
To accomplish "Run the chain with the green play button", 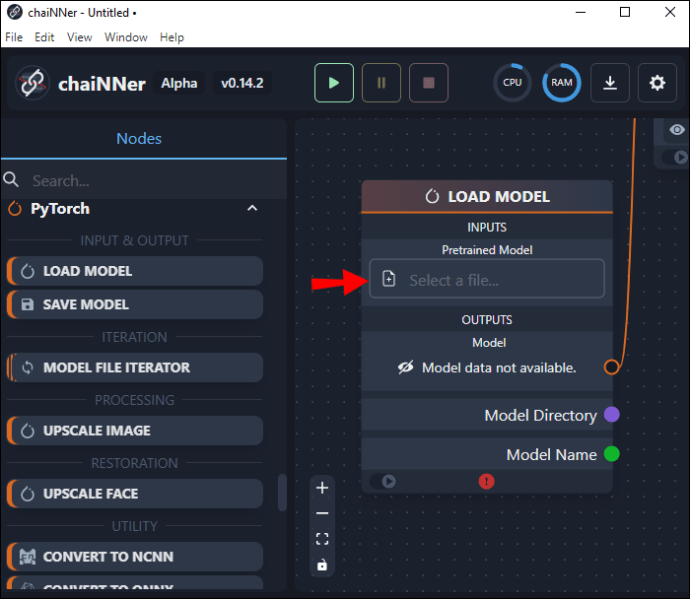I will [334, 83].
